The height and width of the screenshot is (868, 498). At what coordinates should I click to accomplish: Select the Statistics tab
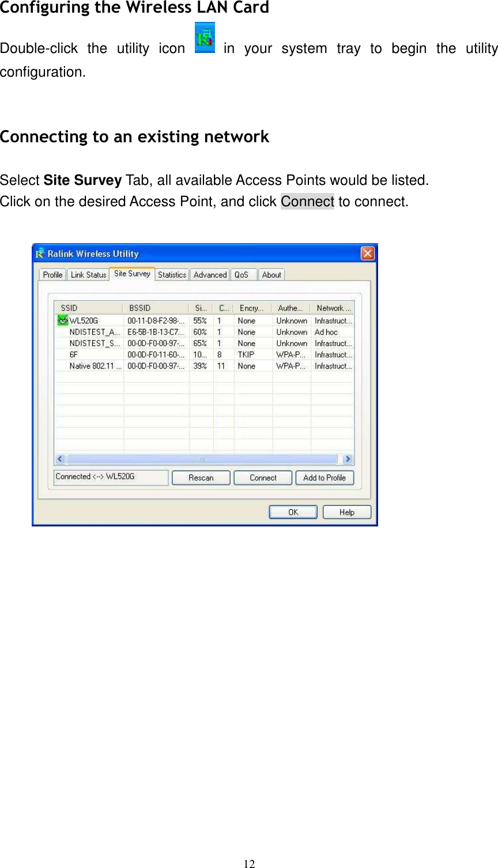click(x=172, y=275)
